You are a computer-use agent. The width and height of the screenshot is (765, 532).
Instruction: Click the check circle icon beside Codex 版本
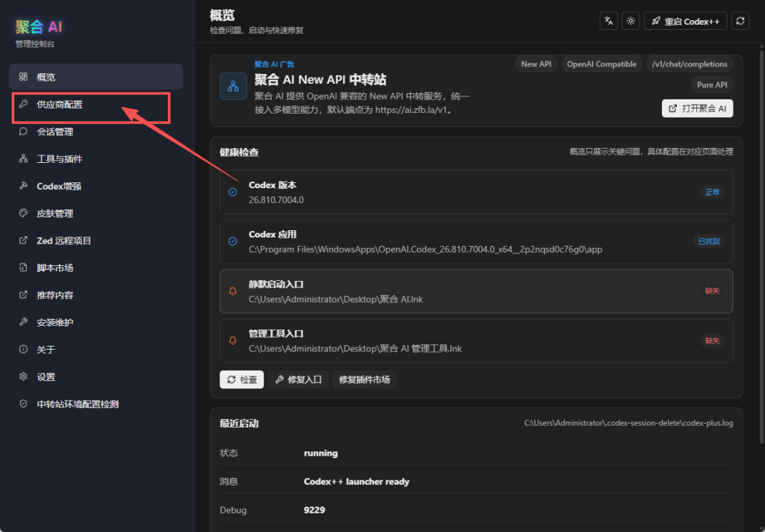pos(233,192)
